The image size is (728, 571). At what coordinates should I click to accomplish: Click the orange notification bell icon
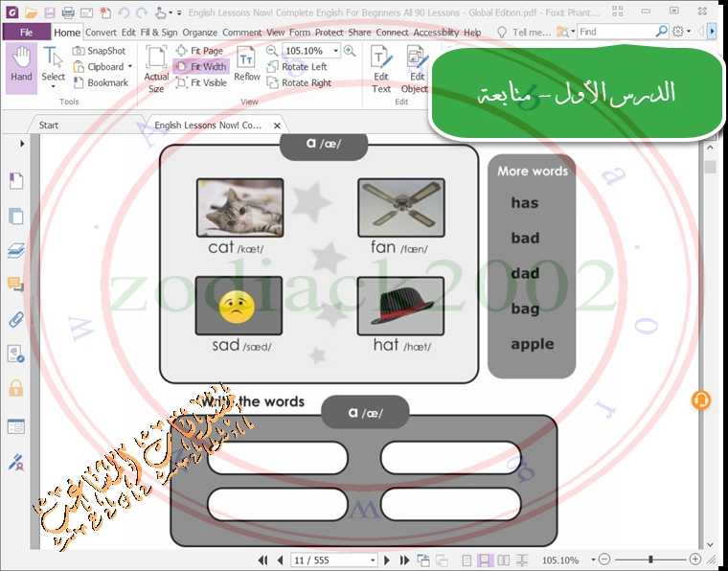(700, 400)
